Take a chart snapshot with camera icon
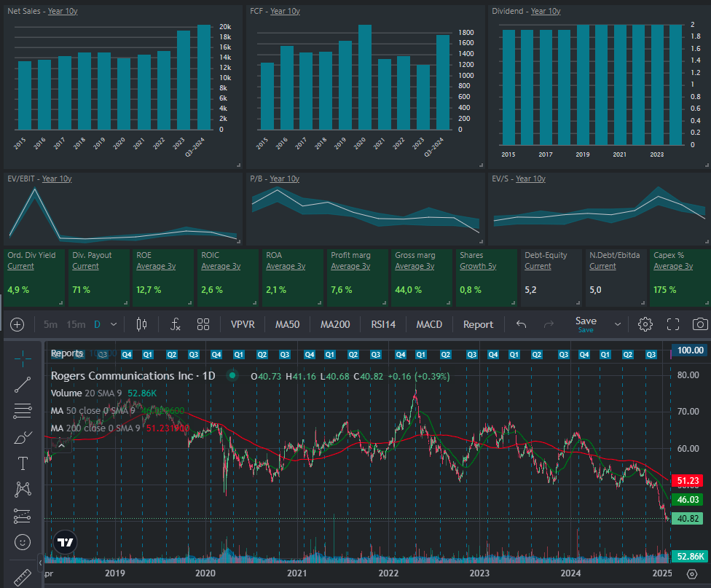 [x=699, y=324]
